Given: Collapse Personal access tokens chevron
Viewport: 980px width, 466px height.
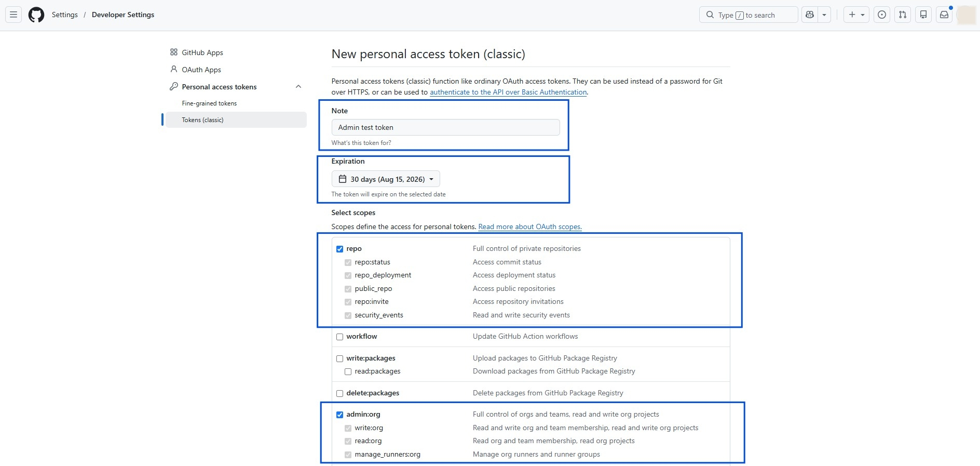Looking at the screenshot, I should point(298,87).
